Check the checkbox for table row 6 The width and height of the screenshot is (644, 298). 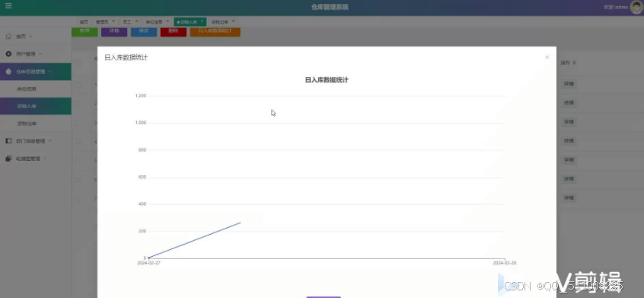pos(78,180)
